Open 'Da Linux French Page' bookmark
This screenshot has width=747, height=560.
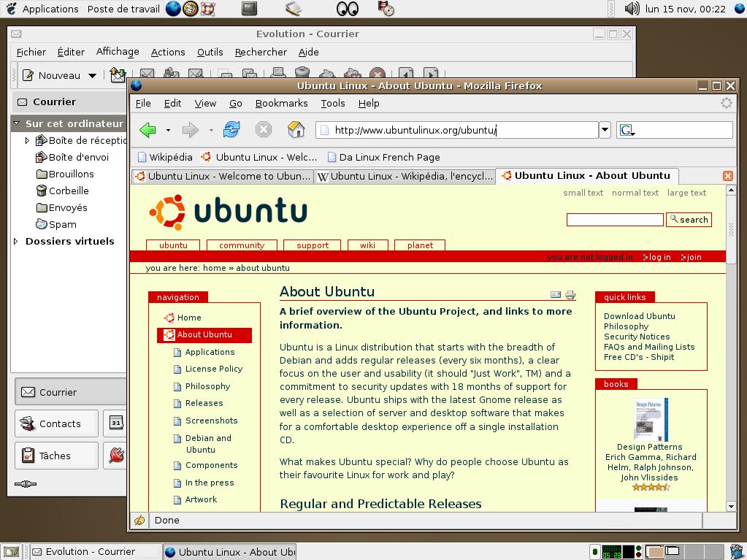click(x=384, y=157)
